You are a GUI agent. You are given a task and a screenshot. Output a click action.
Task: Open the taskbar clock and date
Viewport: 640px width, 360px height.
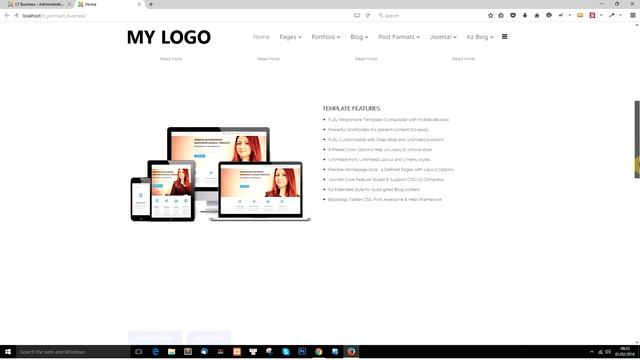[x=625, y=351]
